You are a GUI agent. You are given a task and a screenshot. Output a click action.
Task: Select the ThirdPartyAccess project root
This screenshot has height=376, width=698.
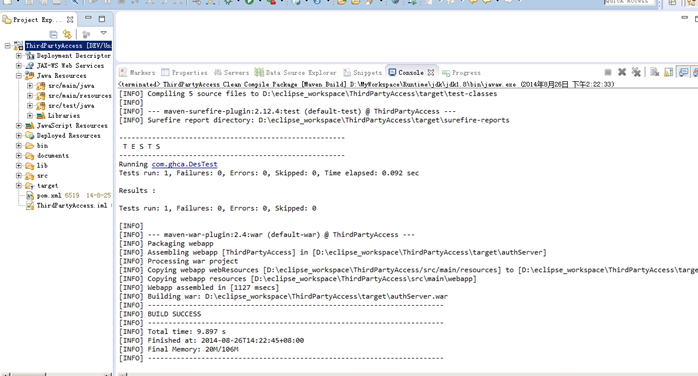click(x=68, y=46)
